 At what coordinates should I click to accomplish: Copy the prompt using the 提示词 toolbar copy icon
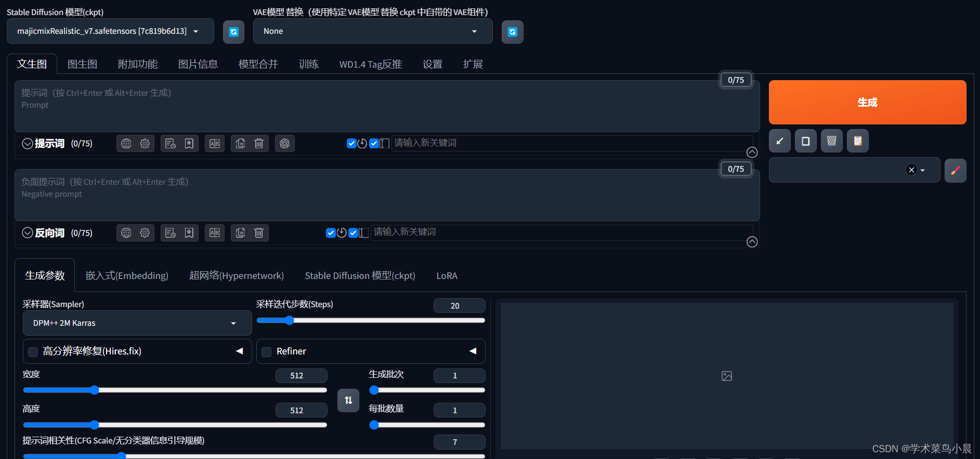tap(240, 144)
